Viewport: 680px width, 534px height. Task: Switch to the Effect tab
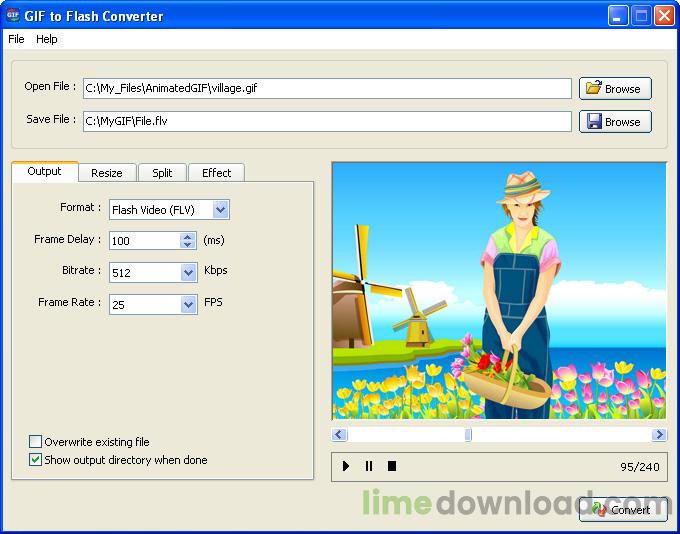click(x=216, y=173)
